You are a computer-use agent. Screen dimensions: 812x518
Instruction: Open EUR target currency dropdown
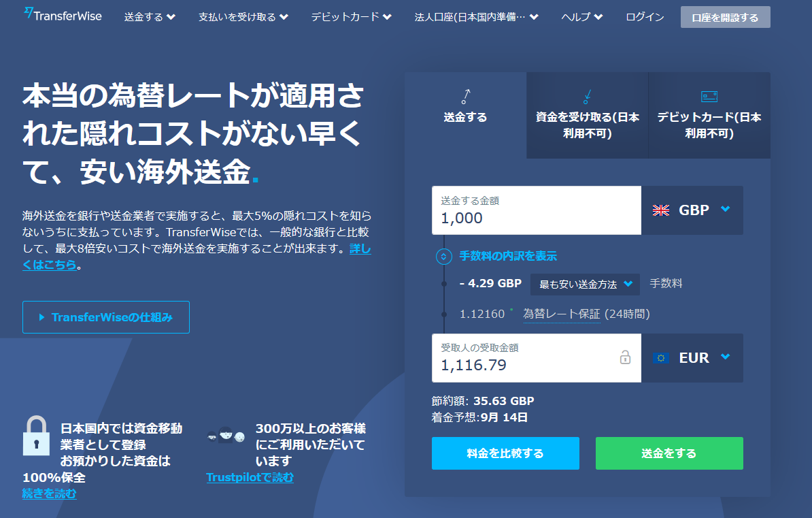pos(692,358)
